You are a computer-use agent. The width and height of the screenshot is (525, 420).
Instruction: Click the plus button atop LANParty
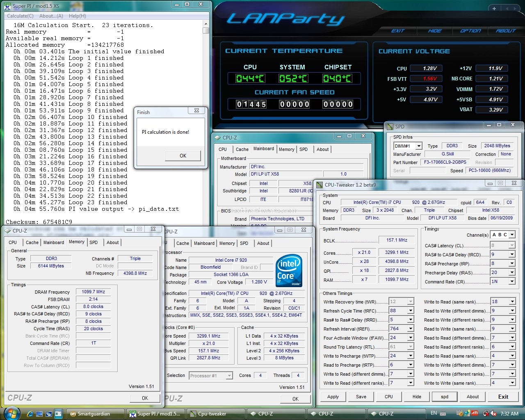pos(494,8)
